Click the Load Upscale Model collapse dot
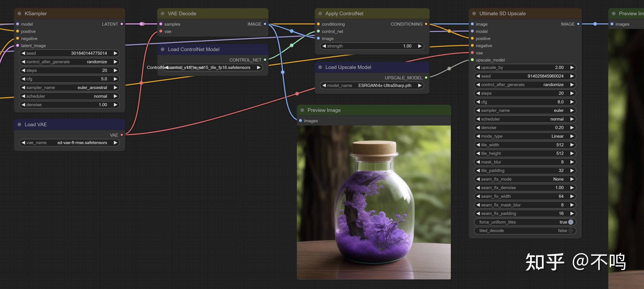 (320, 67)
